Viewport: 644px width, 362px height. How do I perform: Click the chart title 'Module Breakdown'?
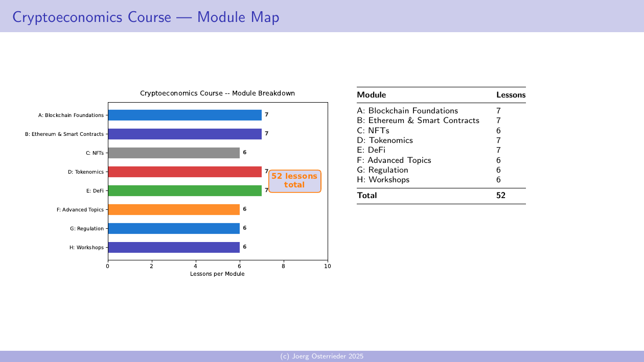pyautogui.click(x=217, y=93)
